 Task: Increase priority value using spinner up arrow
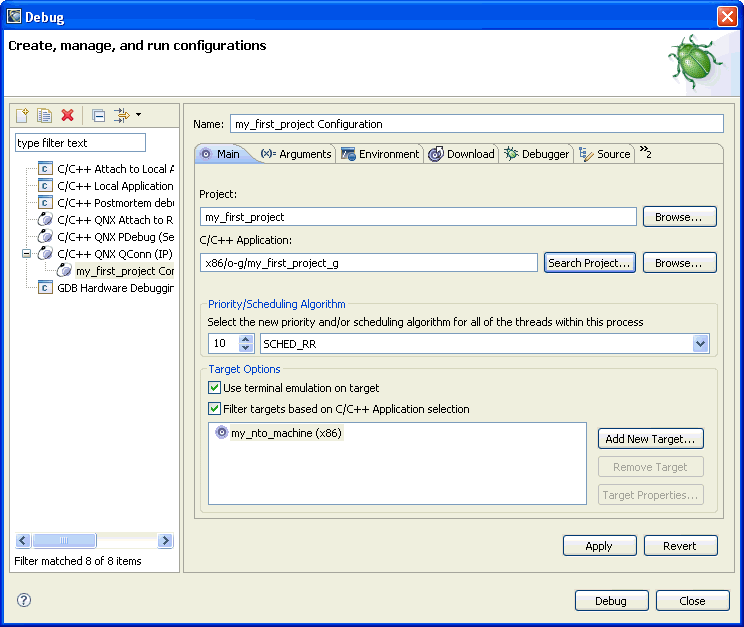[246, 339]
